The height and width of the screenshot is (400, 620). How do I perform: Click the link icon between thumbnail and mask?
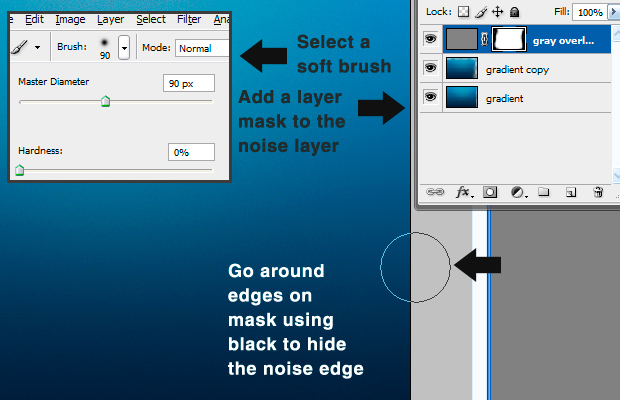click(x=484, y=39)
